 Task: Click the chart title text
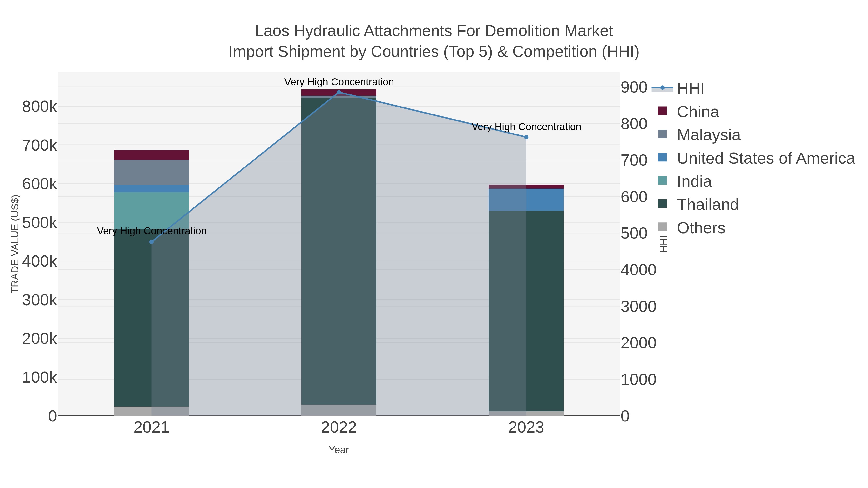[434, 41]
